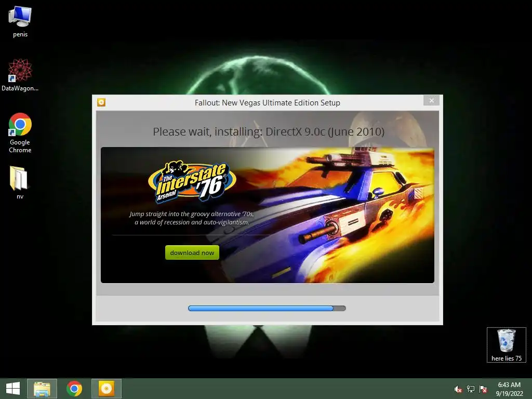Close the Fallout setup window
Screen dimensions: 532x399
(x=431, y=100)
